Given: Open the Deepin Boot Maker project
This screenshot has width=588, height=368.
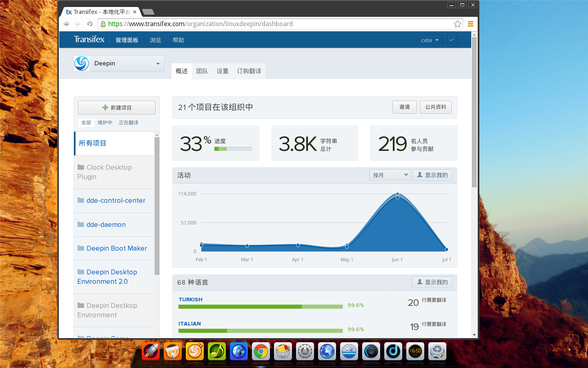Looking at the screenshot, I should (x=114, y=249).
